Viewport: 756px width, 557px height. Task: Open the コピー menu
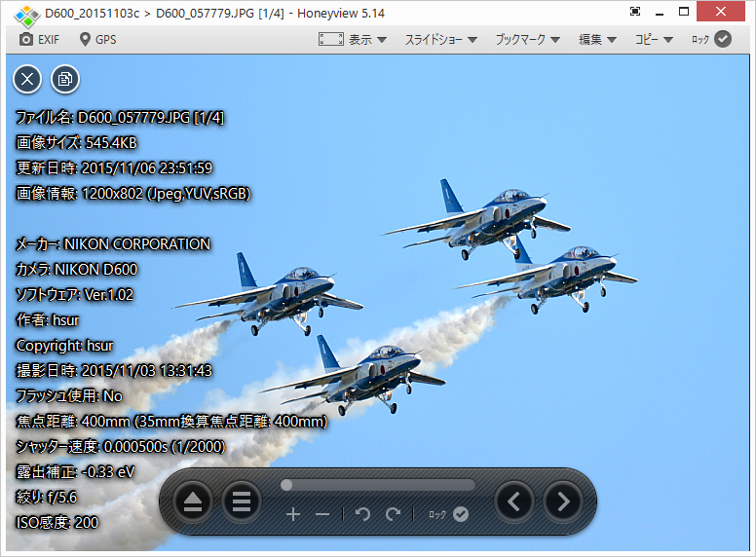pyautogui.click(x=654, y=39)
